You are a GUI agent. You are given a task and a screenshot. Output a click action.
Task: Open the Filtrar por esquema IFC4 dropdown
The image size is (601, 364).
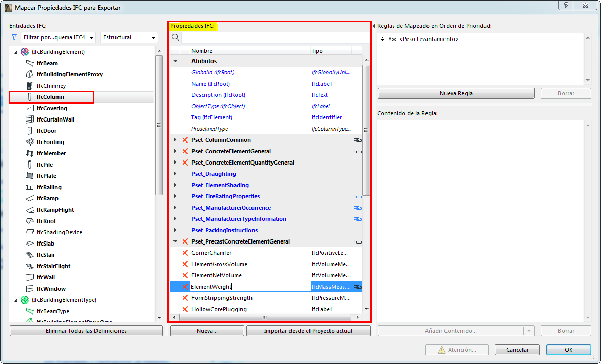59,37
